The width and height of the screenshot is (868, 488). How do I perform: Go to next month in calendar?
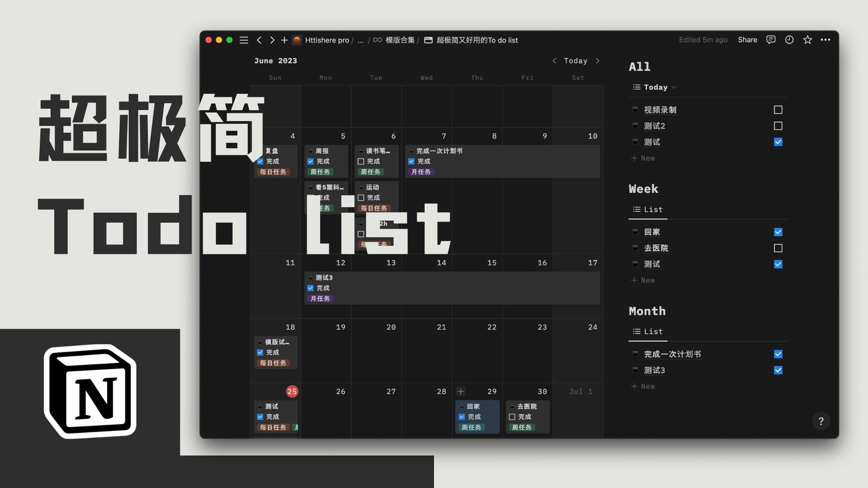(x=598, y=61)
